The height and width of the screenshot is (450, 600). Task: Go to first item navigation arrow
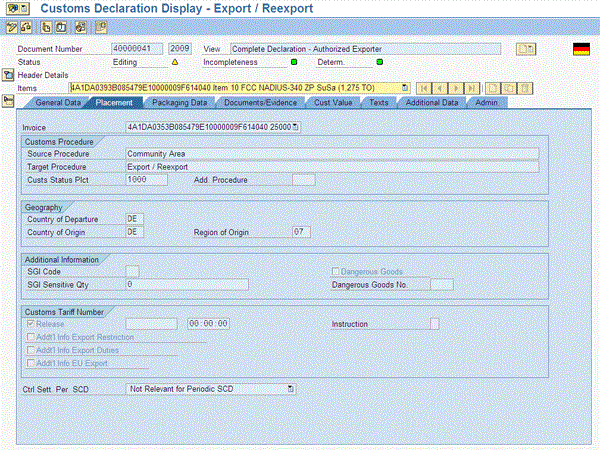point(424,88)
